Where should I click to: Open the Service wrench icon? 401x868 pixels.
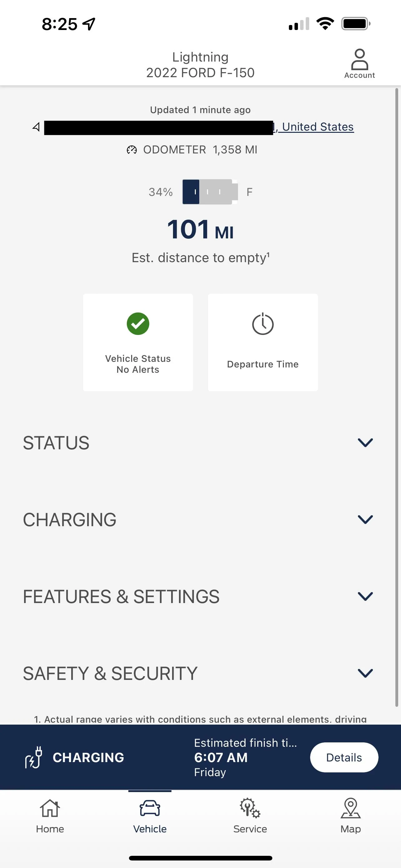coord(250,808)
